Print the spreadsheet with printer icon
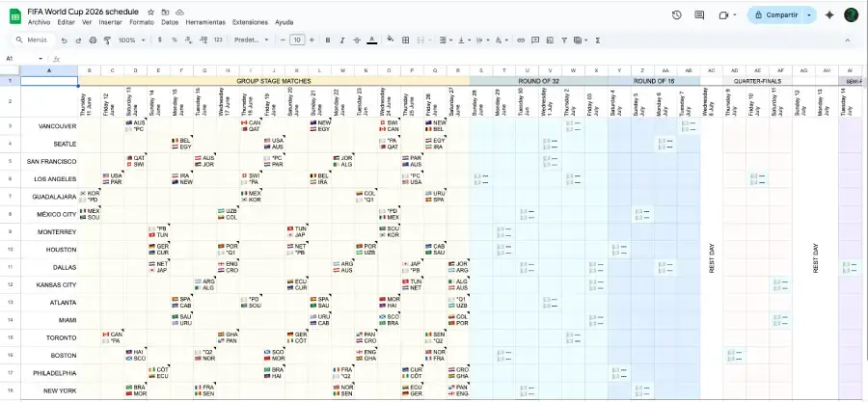 [93, 40]
